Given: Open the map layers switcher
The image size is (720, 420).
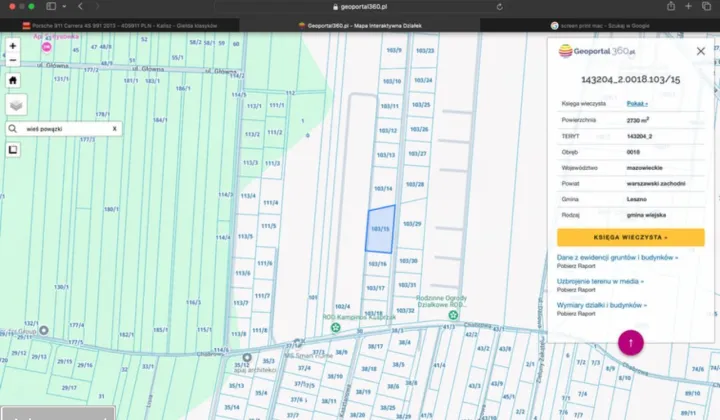Looking at the screenshot, I should point(15,105).
